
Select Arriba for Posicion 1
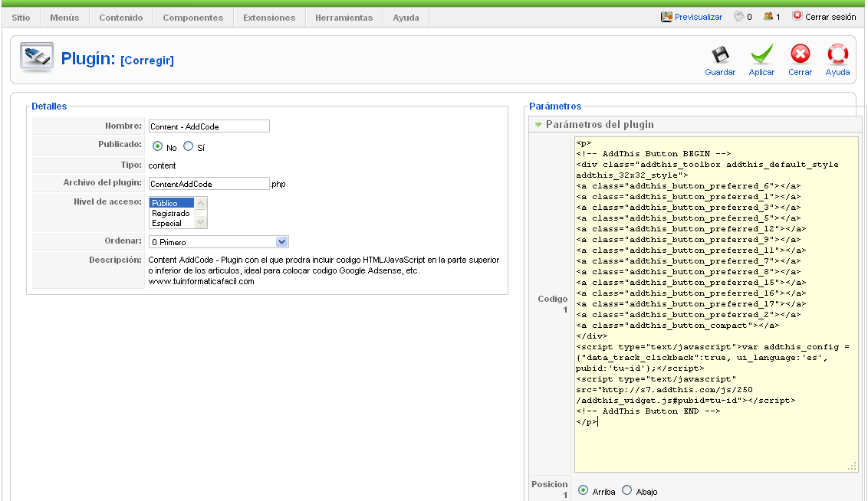(x=583, y=490)
